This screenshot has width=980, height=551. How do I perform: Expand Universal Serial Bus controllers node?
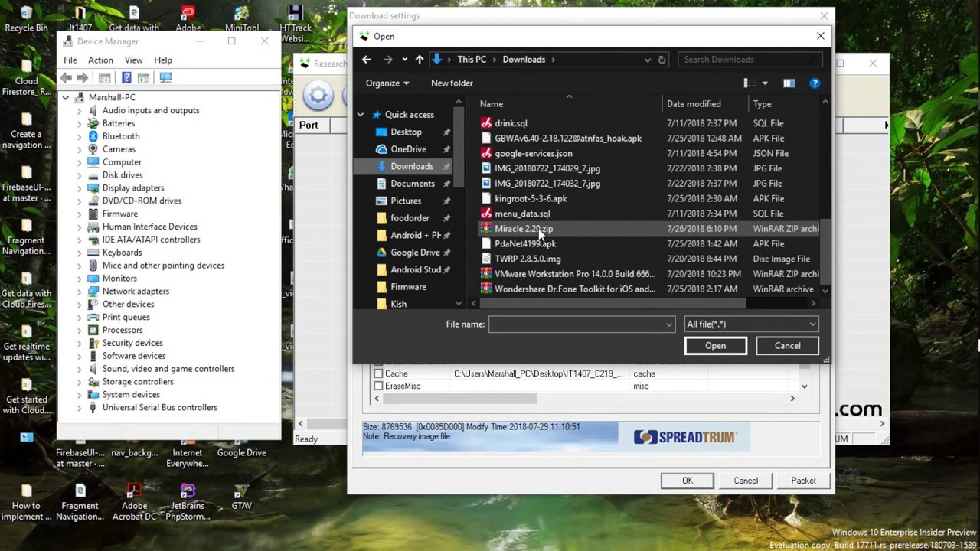coord(79,408)
